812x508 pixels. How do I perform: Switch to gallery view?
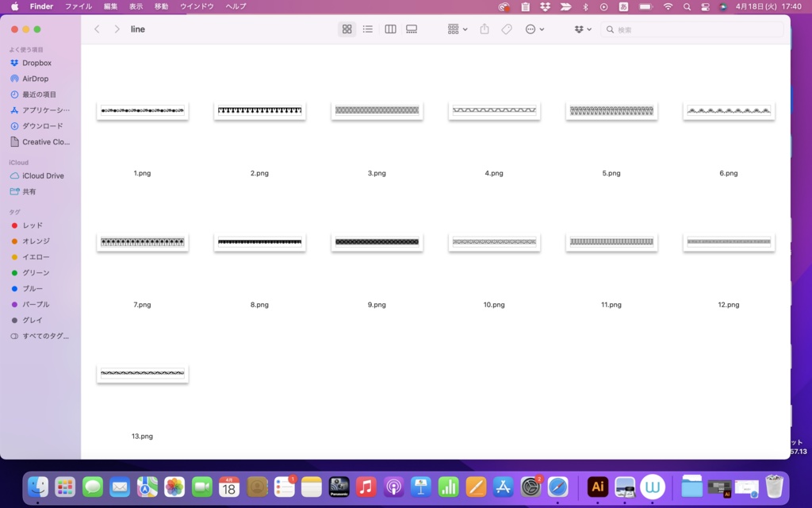pyautogui.click(x=412, y=29)
